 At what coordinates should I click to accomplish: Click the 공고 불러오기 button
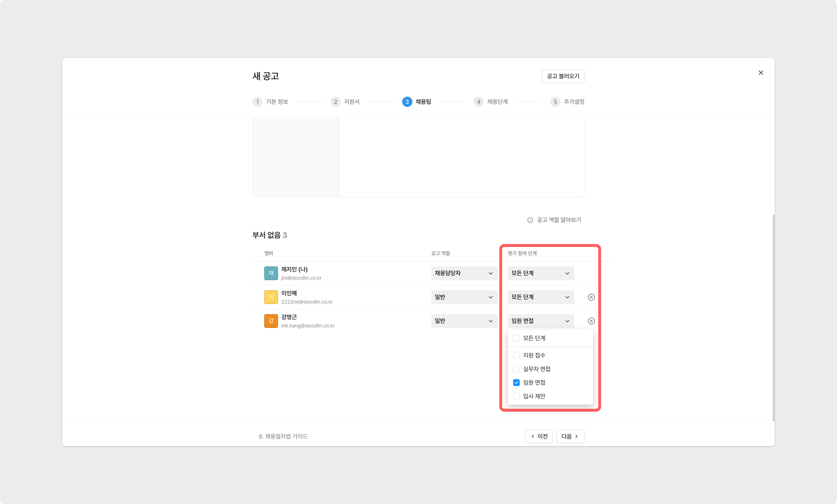[563, 76]
